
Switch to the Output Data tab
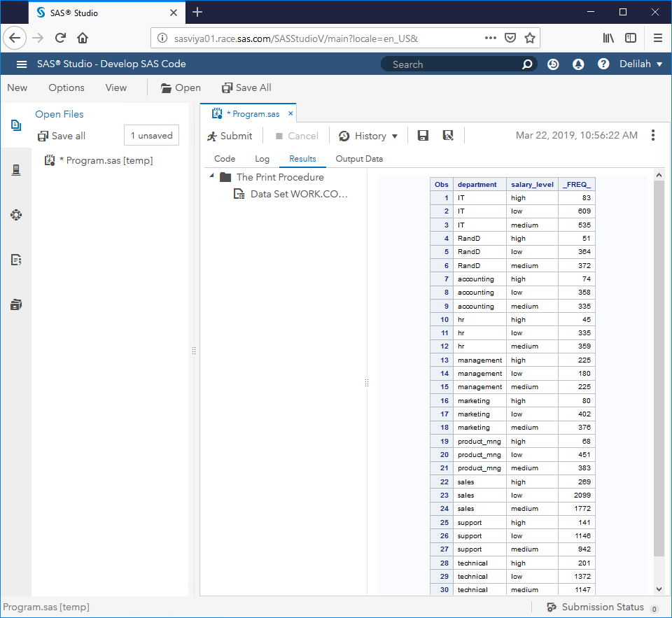click(x=359, y=159)
